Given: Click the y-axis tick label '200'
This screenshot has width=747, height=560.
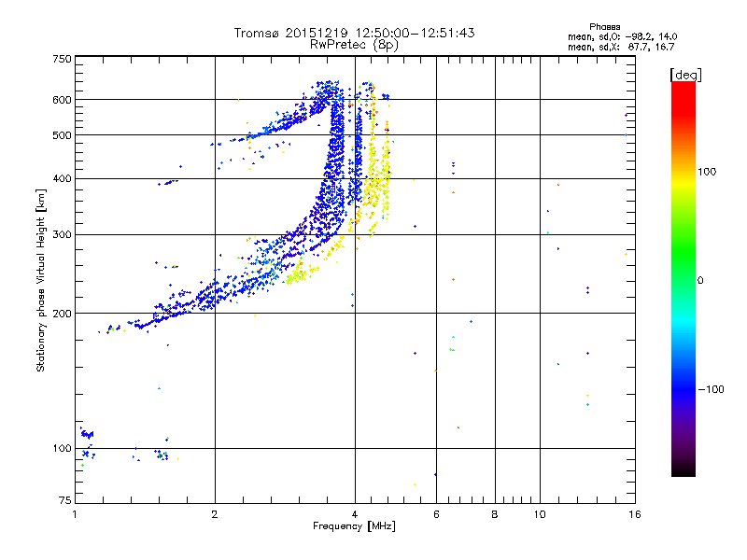Looking at the screenshot, I should coord(62,314).
